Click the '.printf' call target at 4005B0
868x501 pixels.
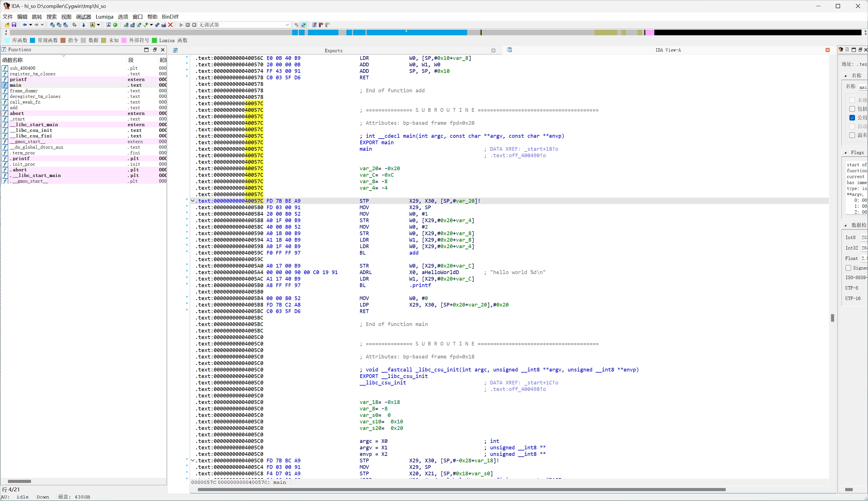[x=420, y=285]
